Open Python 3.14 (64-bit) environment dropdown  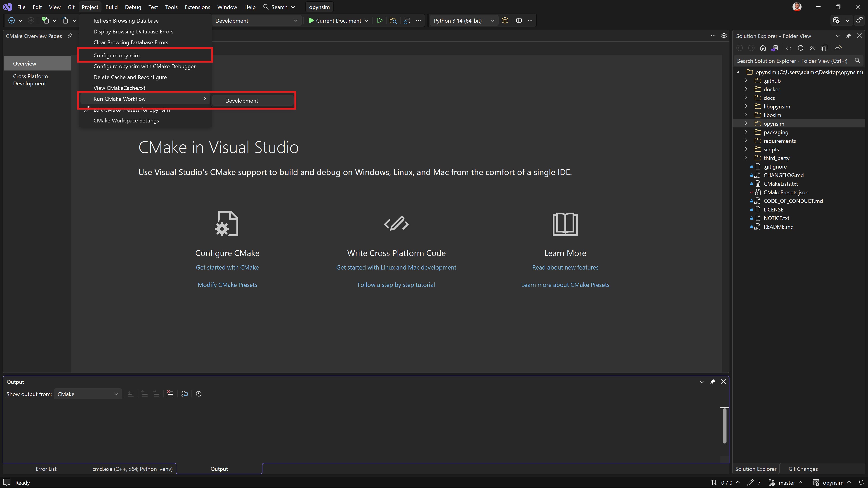(x=492, y=21)
